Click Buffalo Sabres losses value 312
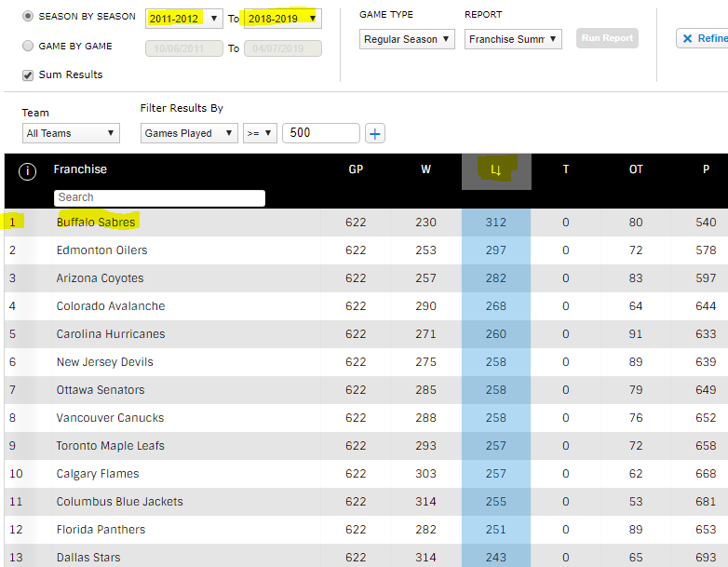This screenshot has height=567, width=728. [496, 223]
